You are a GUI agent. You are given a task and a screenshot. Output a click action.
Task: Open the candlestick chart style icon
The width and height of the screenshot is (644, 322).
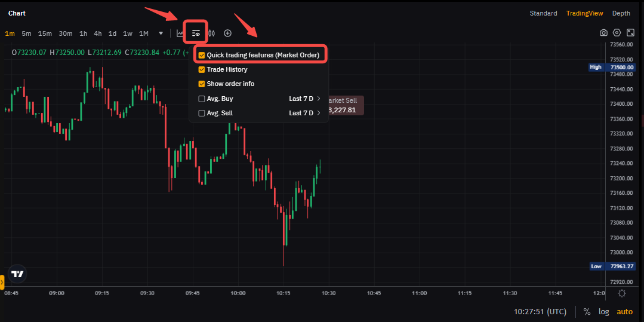(x=212, y=33)
